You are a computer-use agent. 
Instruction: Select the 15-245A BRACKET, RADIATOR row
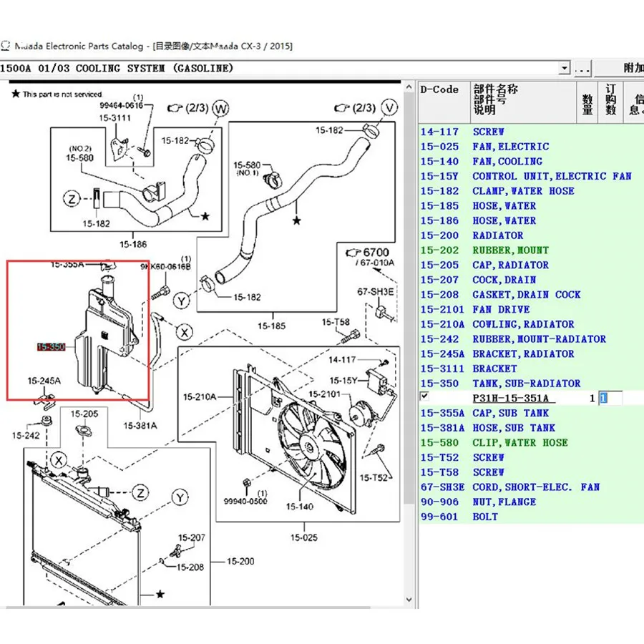click(531, 353)
